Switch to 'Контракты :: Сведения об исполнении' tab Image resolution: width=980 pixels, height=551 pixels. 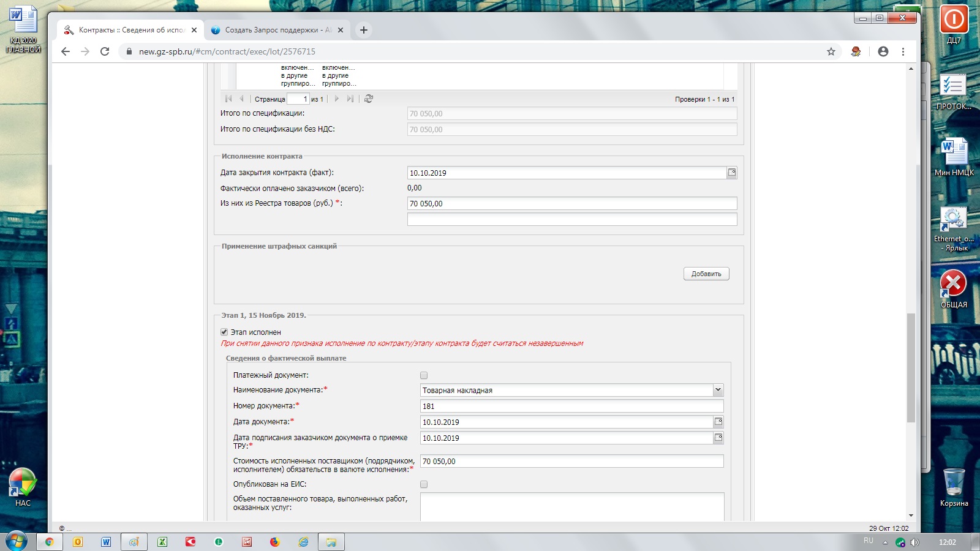point(130,30)
